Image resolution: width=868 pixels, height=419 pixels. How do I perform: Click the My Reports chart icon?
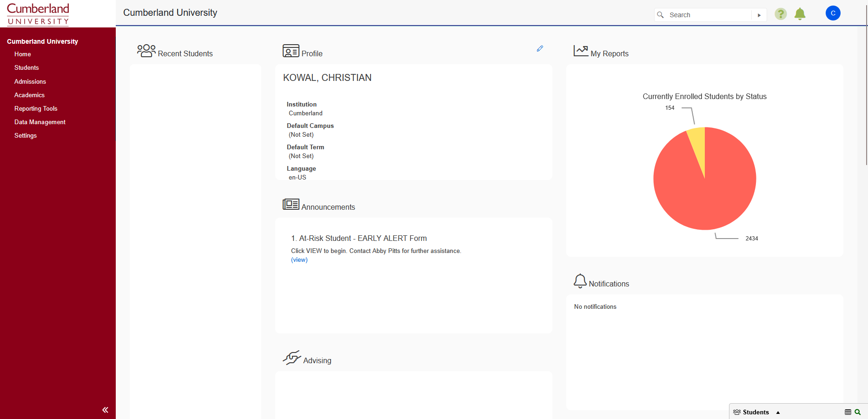(x=581, y=51)
